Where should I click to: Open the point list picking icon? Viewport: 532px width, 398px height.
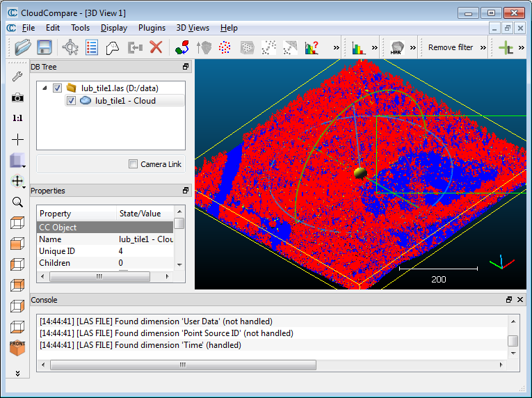(x=92, y=47)
